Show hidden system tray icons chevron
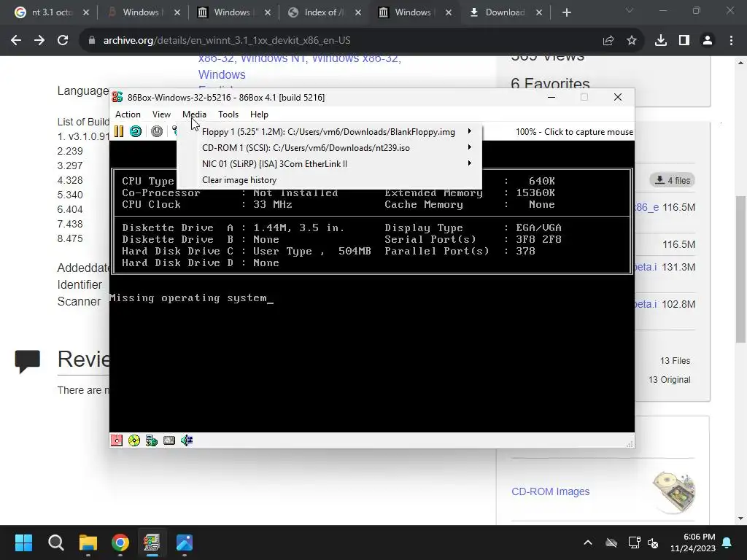The height and width of the screenshot is (560, 747). (x=588, y=542)
